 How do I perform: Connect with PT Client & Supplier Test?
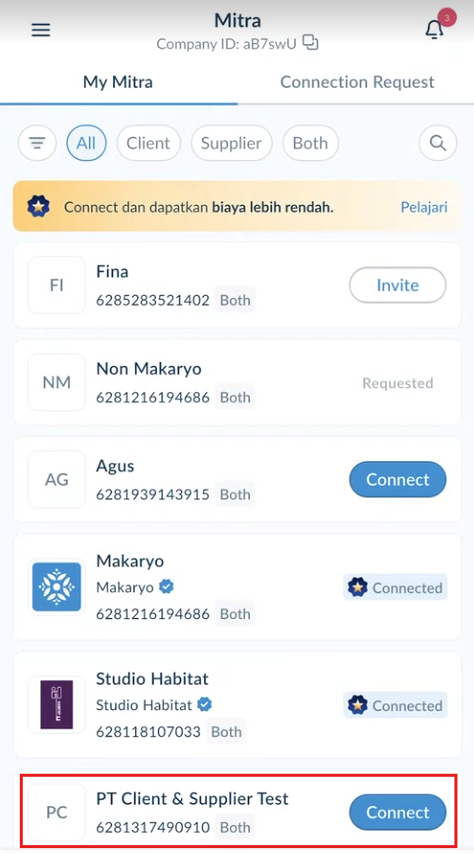398,812
